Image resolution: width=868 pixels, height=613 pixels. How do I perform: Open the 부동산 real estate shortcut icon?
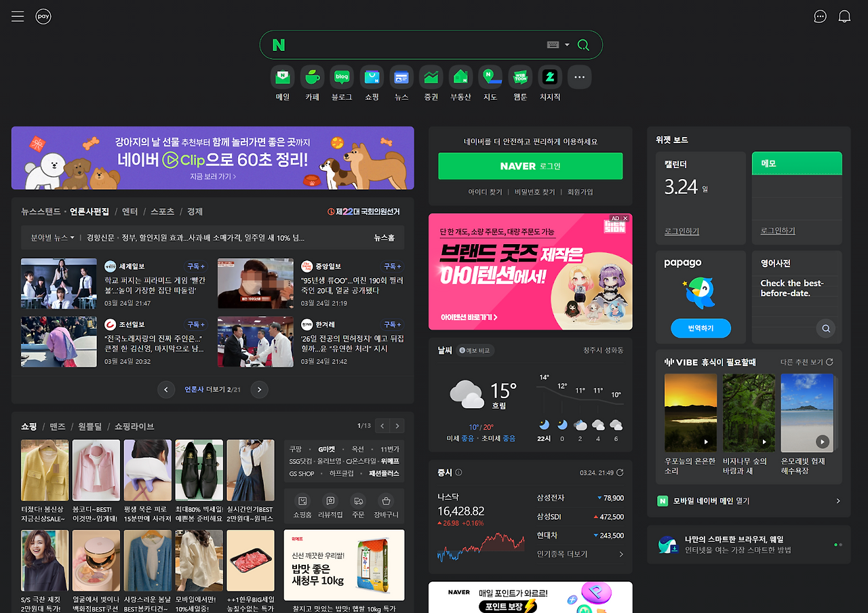click(x=460, y=77)
